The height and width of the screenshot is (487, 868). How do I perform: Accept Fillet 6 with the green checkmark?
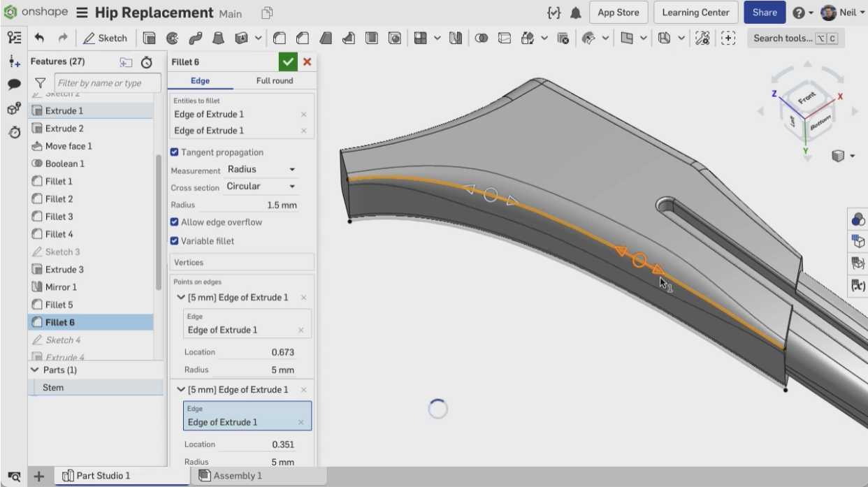[287, 62]
